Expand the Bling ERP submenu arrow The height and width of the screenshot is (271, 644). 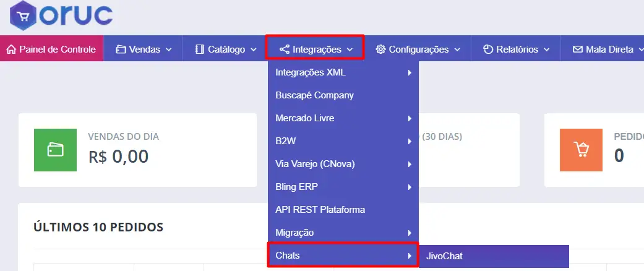pos(410,187)
